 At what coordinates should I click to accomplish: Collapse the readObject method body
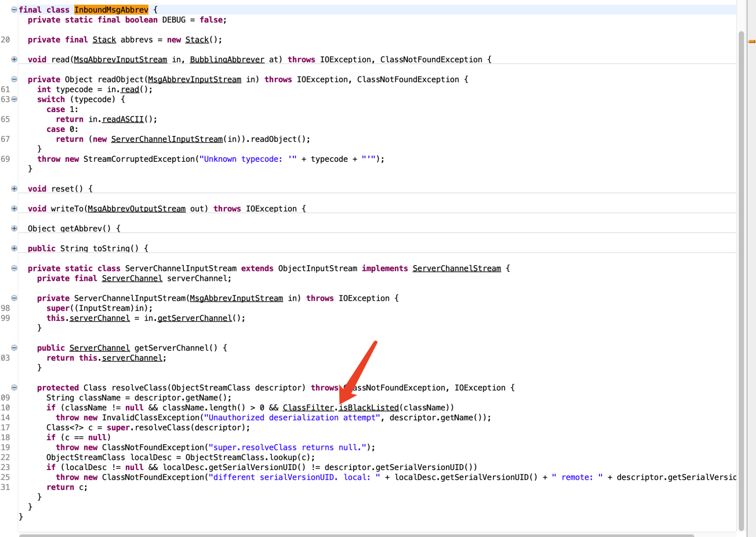[14, 79]
